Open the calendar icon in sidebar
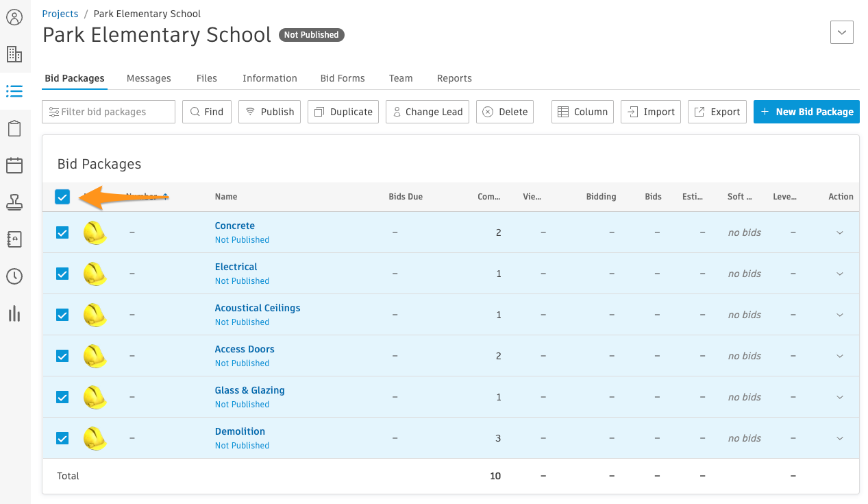Screen dimensions: 868x504 click(x=14, y=165)
